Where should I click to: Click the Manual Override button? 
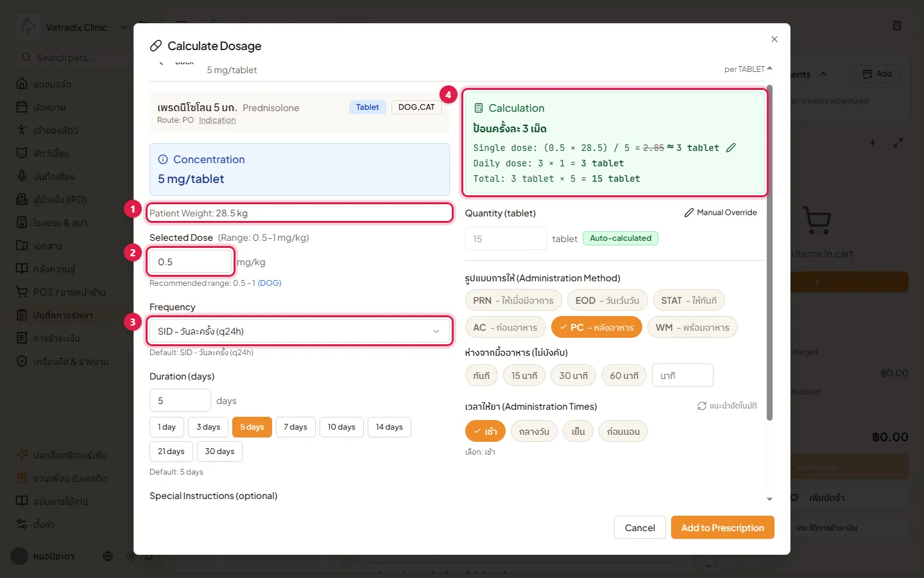point(721,213)
